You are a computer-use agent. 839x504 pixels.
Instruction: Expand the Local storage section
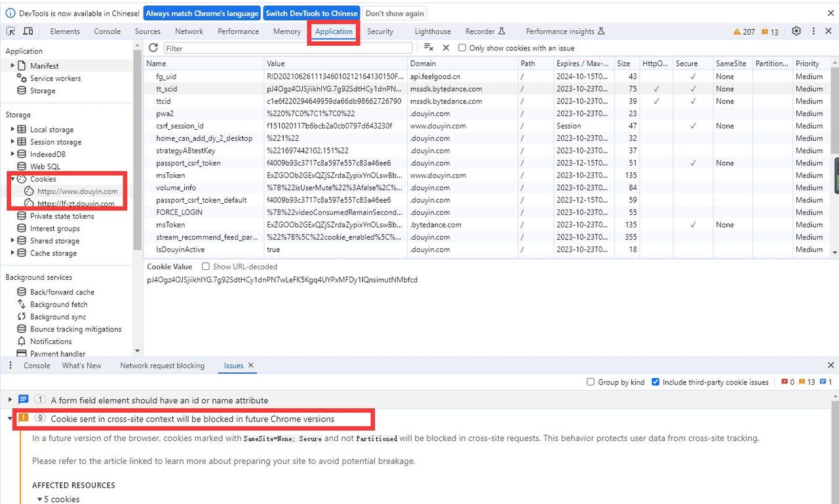tap(14, 129)
